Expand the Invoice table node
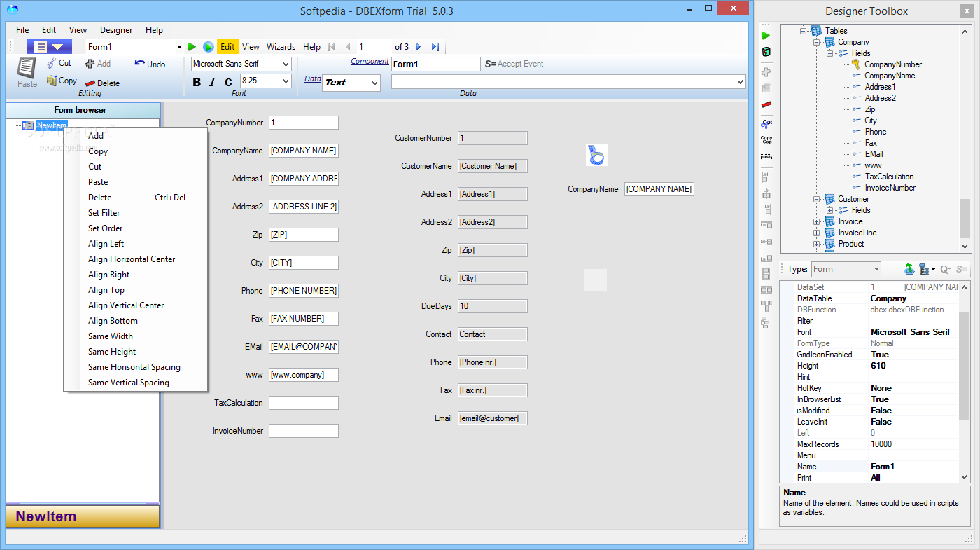 pos(816,221)
